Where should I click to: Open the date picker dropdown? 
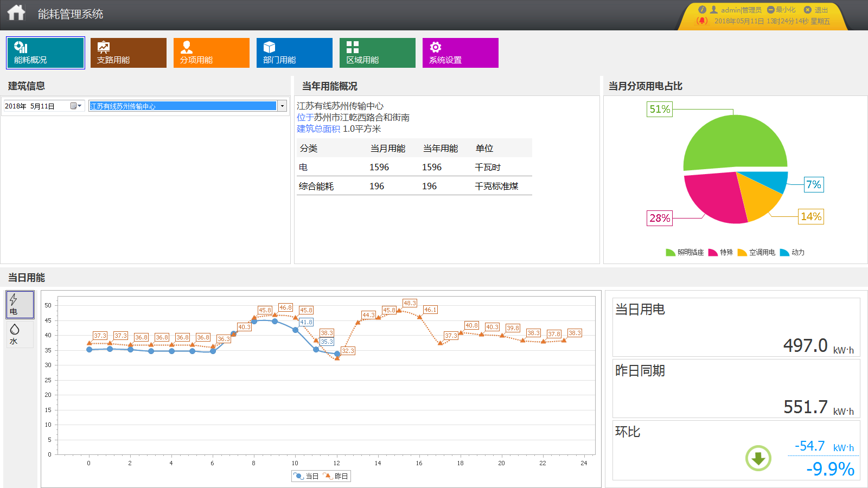pos(76,106)
